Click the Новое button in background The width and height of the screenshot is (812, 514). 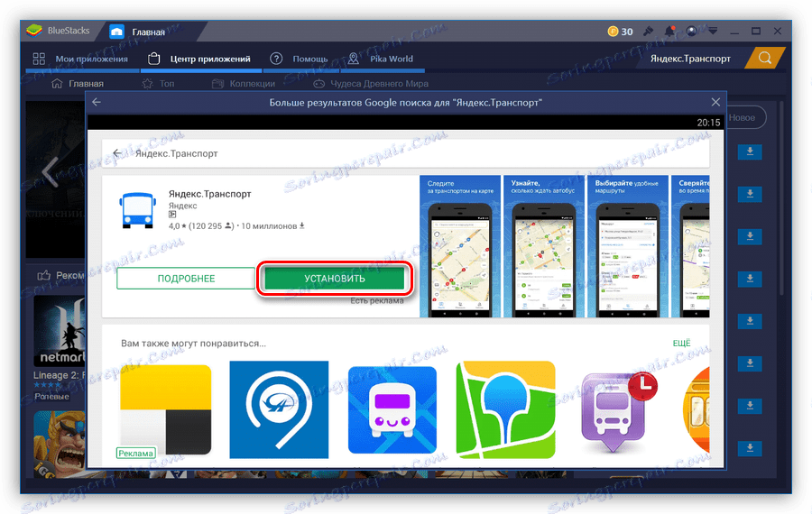coord(743,117)
